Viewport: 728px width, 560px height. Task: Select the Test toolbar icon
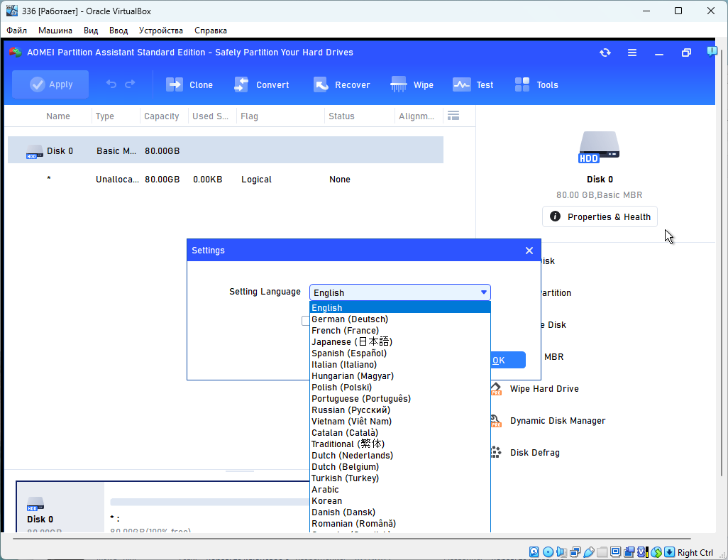[461, 85]
